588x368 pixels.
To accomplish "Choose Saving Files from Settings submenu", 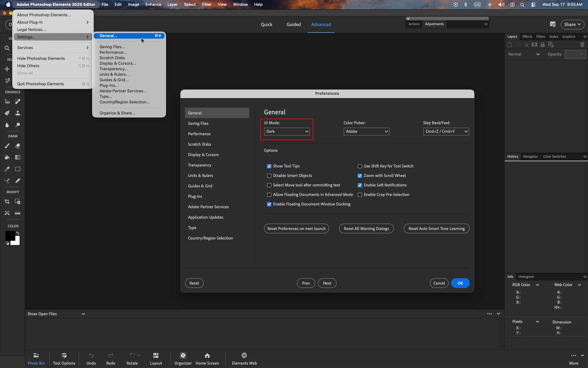I will click(112, 47).
